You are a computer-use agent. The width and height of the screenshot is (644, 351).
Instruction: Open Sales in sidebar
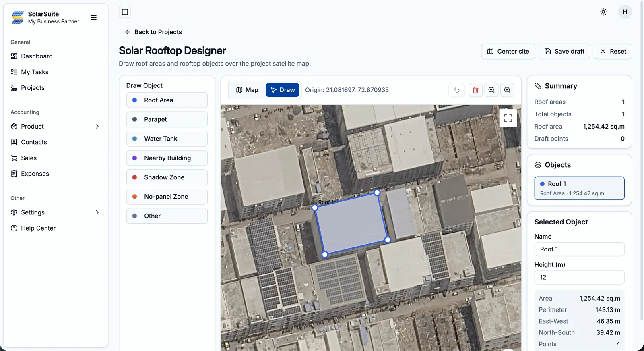click(56, 158)
